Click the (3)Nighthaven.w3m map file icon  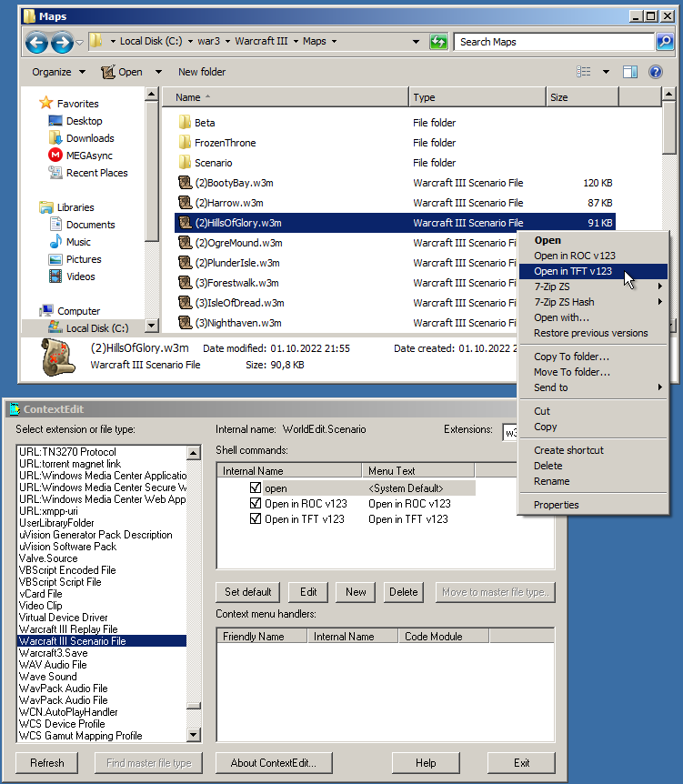(x=185, y=323)
